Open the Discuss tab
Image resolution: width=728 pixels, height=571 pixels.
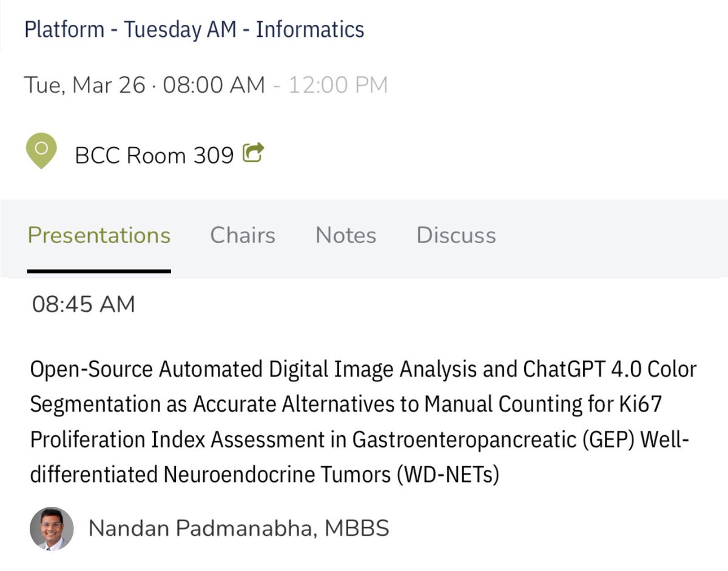click(455, 235)
